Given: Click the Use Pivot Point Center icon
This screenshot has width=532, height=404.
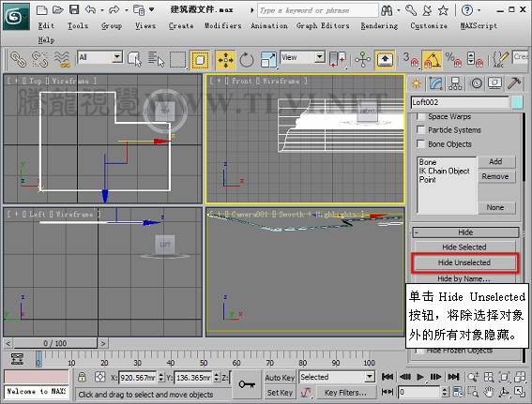Looking at the screenshot, I should pos(337,59).
